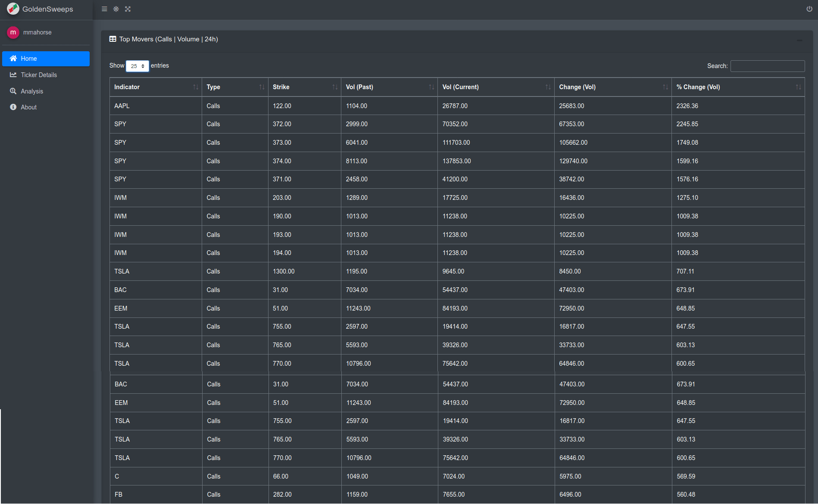Click % change value 707.11

[x=685, y=271]
